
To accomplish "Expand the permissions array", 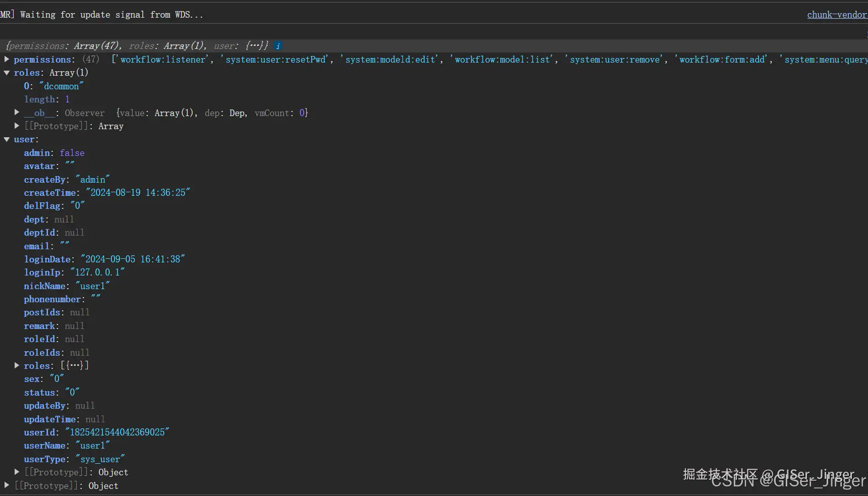I will pos(7,59).
